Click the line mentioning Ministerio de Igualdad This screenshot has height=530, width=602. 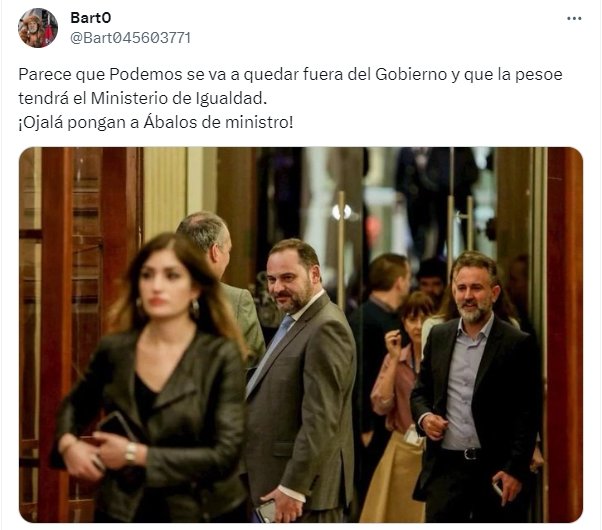click(142, 99)
